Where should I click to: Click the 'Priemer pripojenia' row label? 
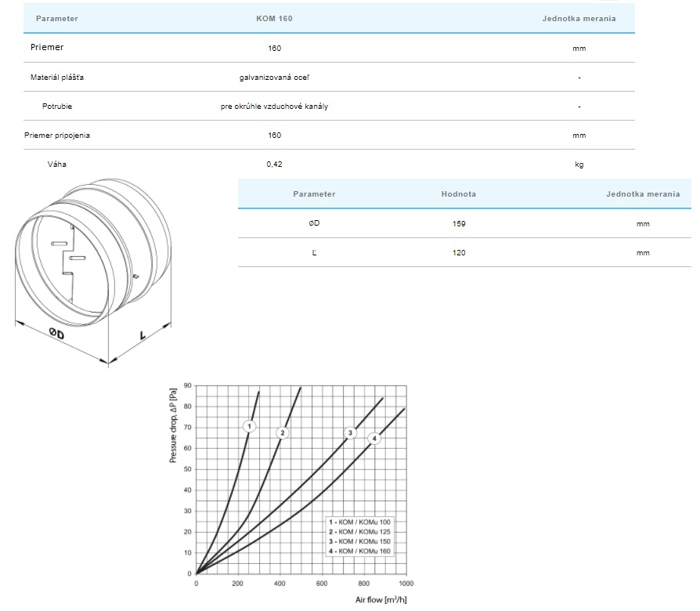click(57, 135)
